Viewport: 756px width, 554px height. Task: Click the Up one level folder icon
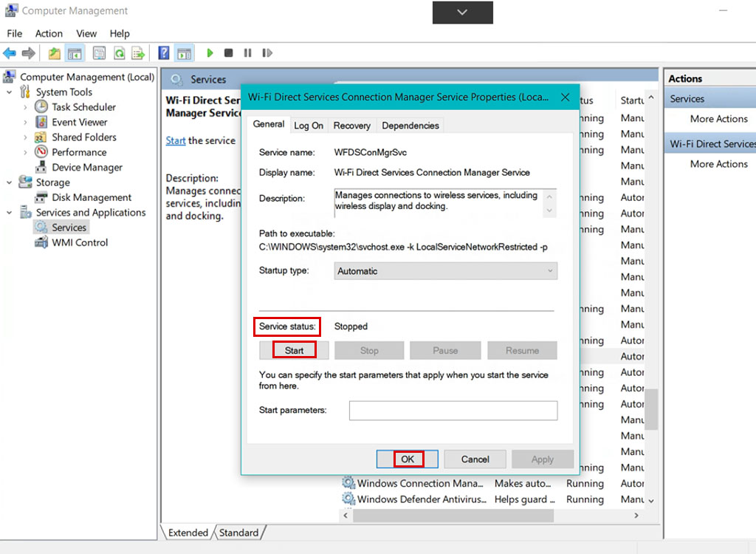[55, 53]
